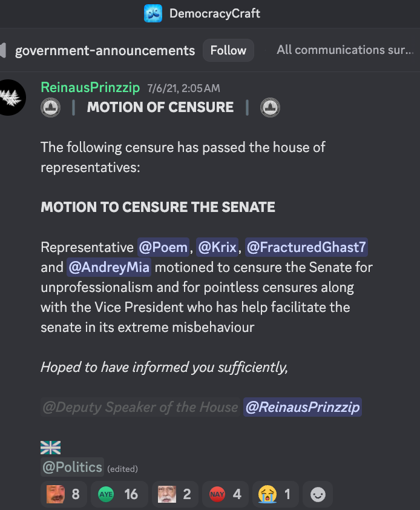Expand the truncated channel topic text
The height and width of the screenshot is (510, 420).
(345, 50)
